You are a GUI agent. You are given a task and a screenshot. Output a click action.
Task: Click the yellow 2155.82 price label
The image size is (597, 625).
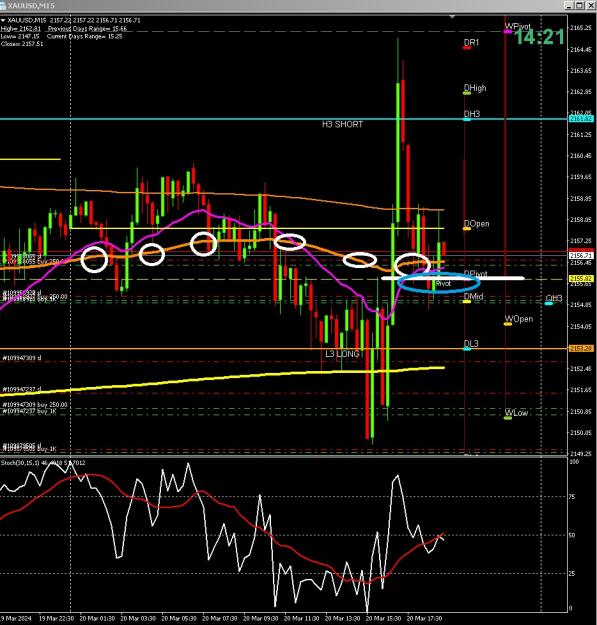(x=581, y=279)
